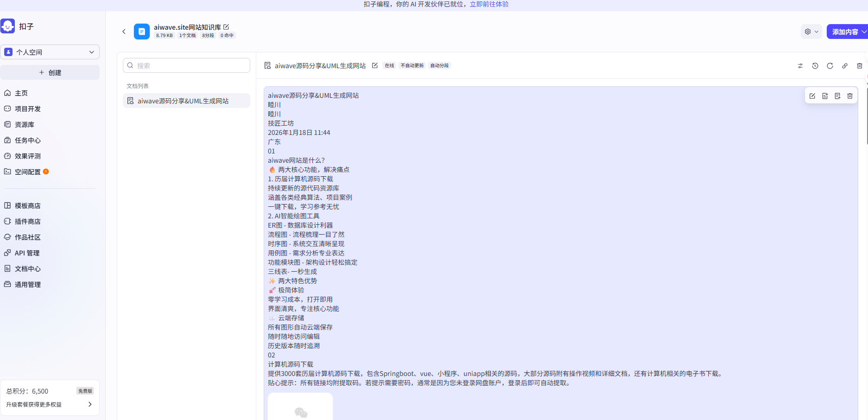Click the 创建 button

(50, 72)
